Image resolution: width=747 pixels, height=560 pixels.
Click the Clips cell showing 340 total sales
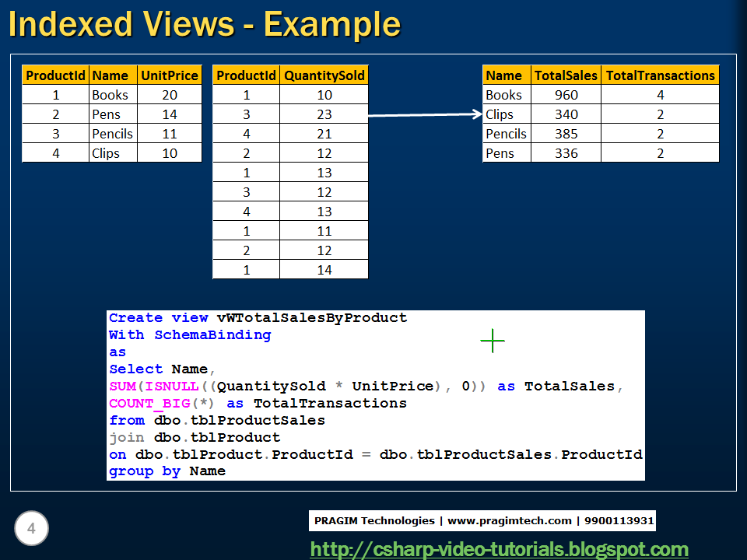[x=566, y=114]
